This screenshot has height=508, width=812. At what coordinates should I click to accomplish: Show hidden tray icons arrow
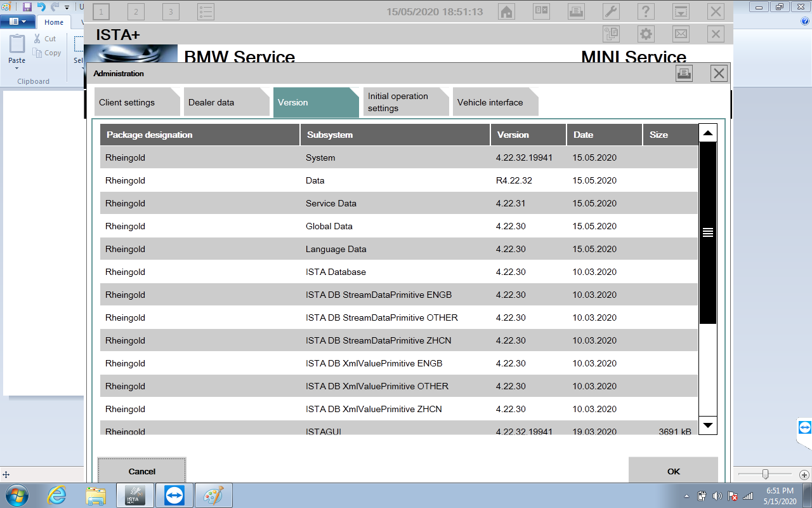(x=687, y=496)
